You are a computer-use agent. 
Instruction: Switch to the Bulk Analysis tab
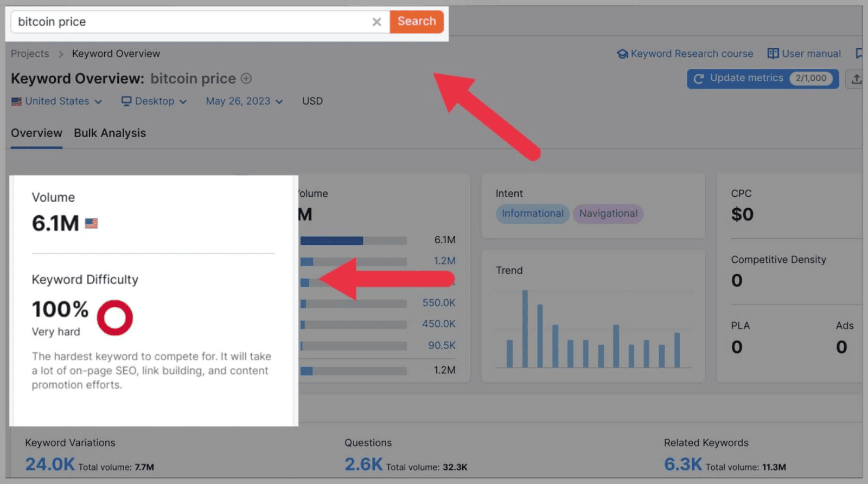(x=110, y=133)
